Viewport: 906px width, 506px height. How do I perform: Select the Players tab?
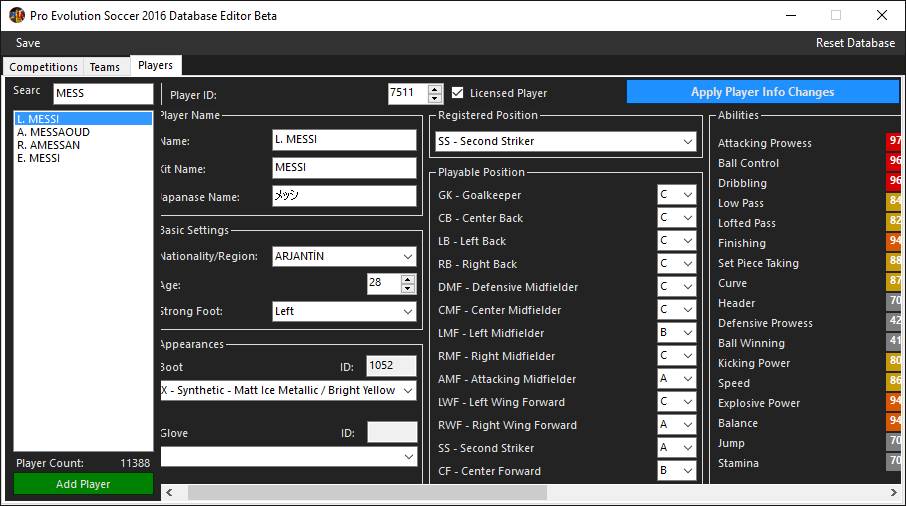click(x=155, y=65)
